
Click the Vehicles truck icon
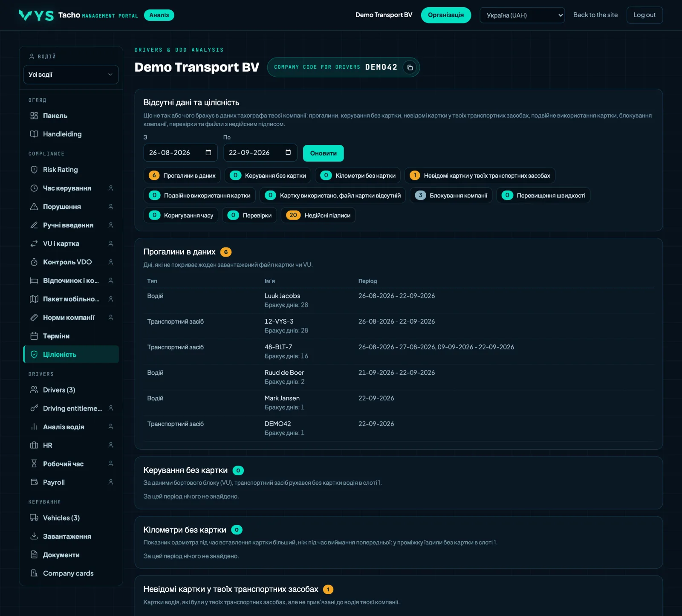pyautogui.click(x=34, y=518)
